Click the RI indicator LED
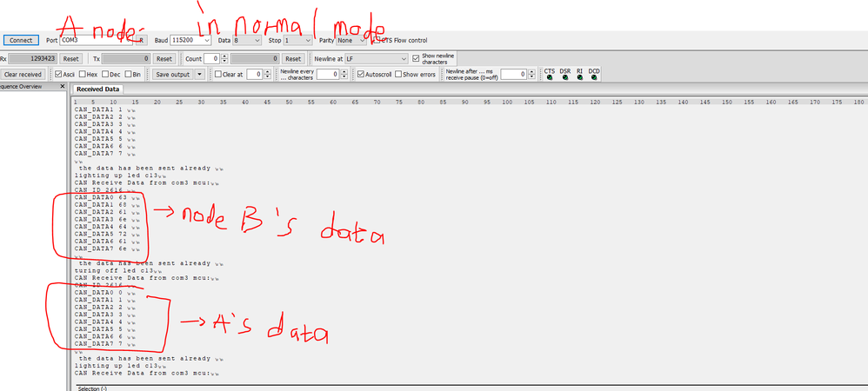868x391 pixels. click(x=579, y=77)
